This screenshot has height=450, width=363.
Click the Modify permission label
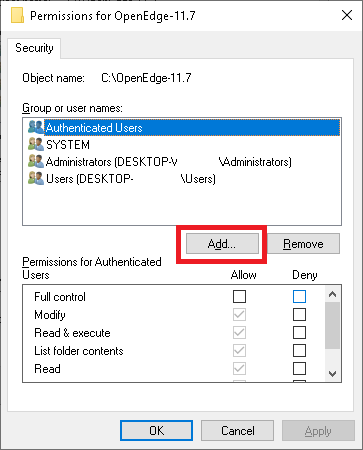coord(50,315)
